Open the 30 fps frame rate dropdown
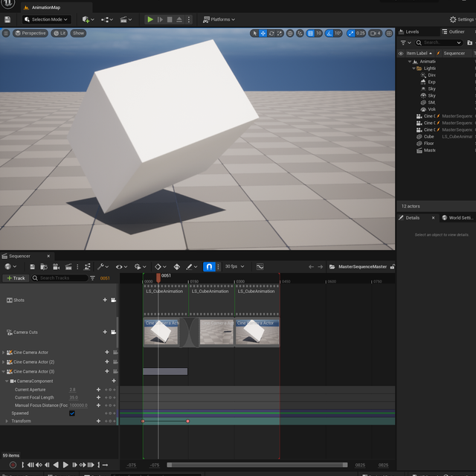The height and width of the screenshot is (476, 476). (234, 266)
